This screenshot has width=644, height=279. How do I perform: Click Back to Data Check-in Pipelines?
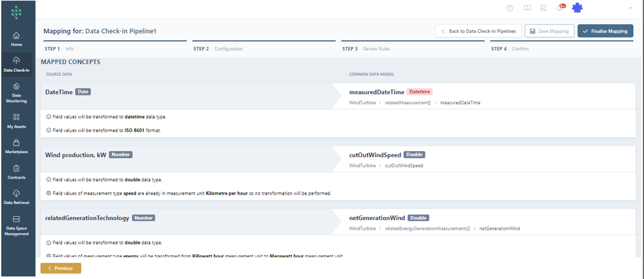479,31
